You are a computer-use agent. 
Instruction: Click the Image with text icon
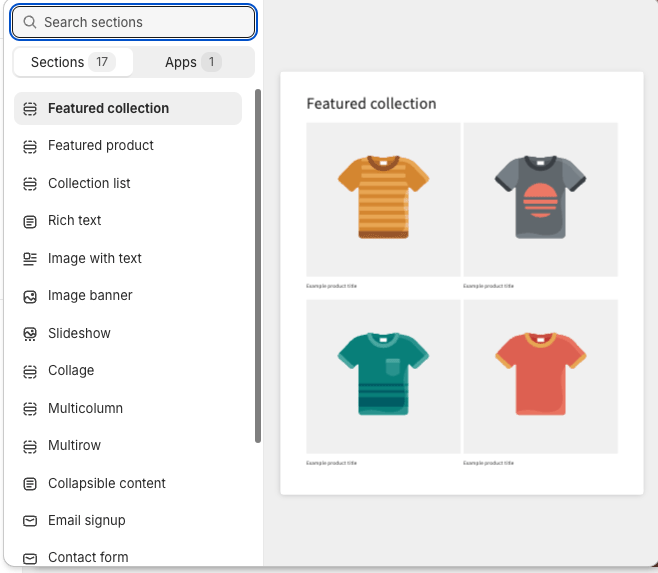click(30, 259)
